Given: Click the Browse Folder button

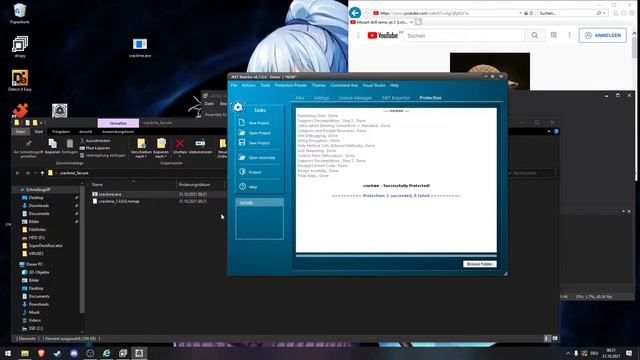Looking at the screenshot, I should [x=480, y=264].
